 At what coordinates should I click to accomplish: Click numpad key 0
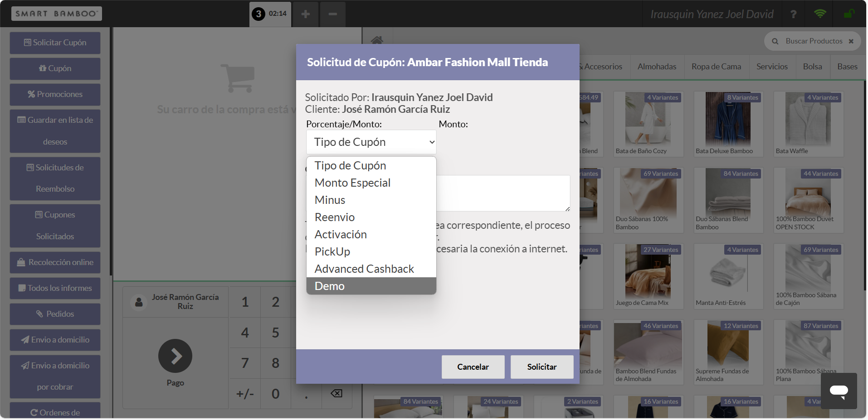275,394
